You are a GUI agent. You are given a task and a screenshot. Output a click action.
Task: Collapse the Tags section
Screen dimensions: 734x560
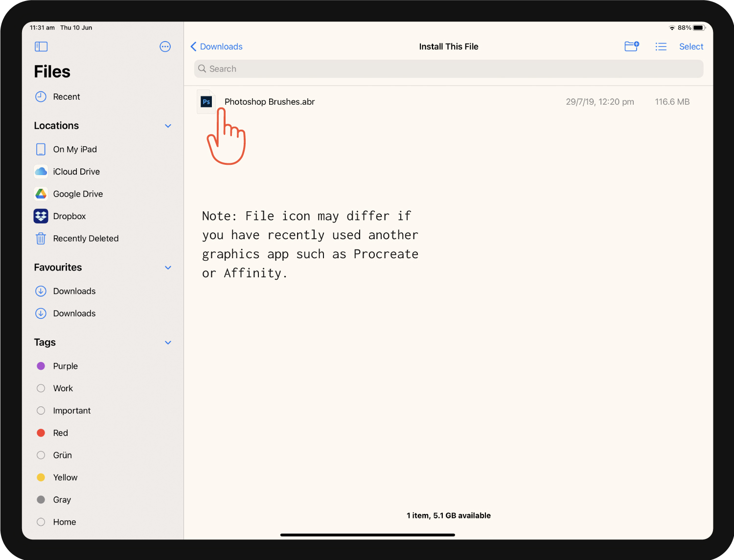(168, 342)
